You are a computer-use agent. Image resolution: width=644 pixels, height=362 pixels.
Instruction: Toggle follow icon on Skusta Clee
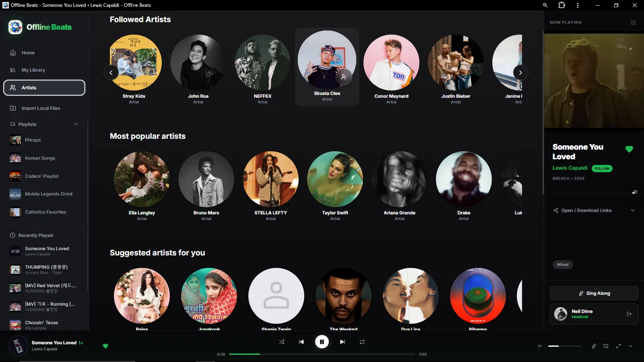click(x=344, y=76)
